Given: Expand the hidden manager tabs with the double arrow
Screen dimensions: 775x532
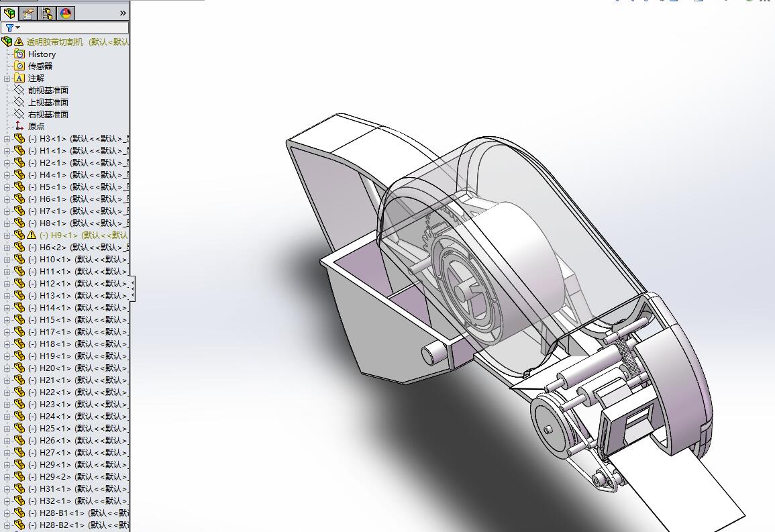Looking at the screenshot, I should tap(123, 13).
